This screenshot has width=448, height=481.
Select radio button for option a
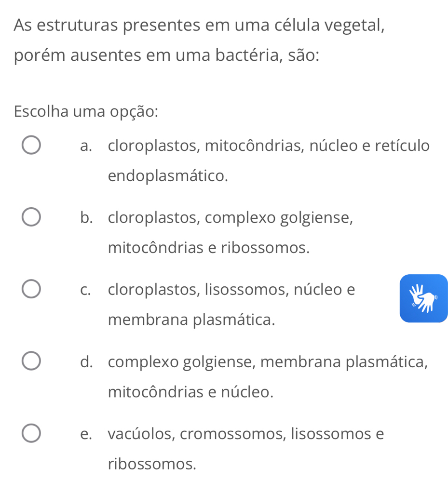(31, 145)
